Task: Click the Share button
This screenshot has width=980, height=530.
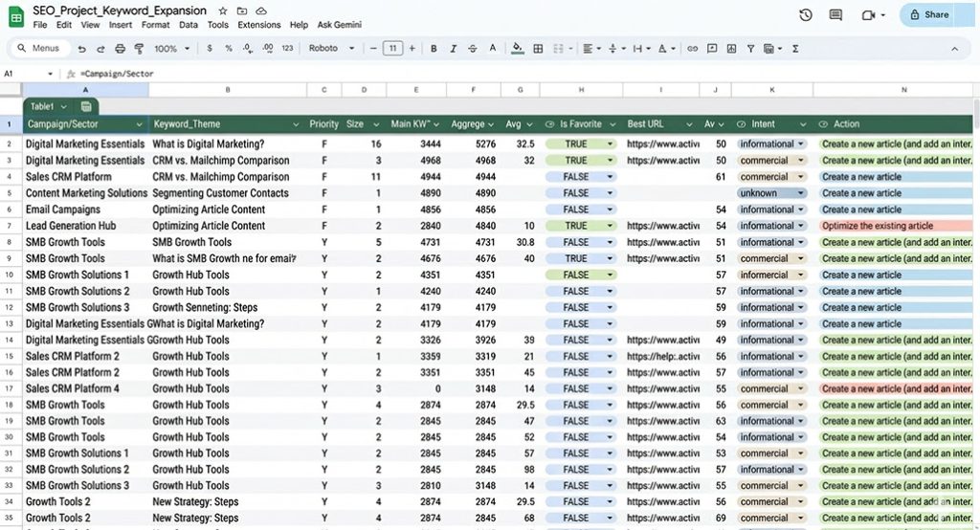Action: [928, 15]
